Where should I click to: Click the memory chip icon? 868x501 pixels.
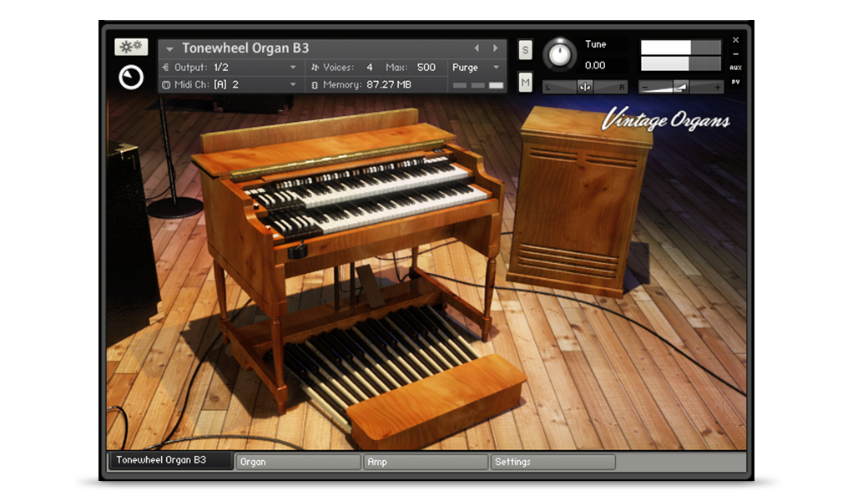315,84
